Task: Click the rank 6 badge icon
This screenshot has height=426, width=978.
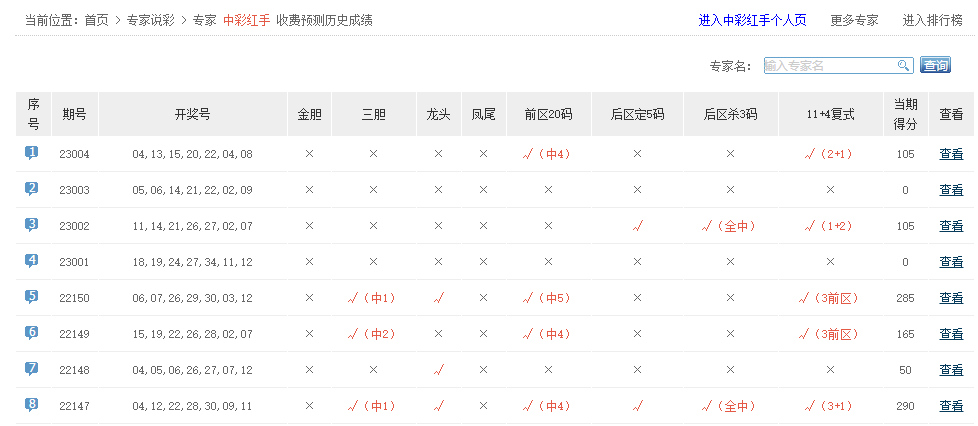Action: click(x=32, y=333)
